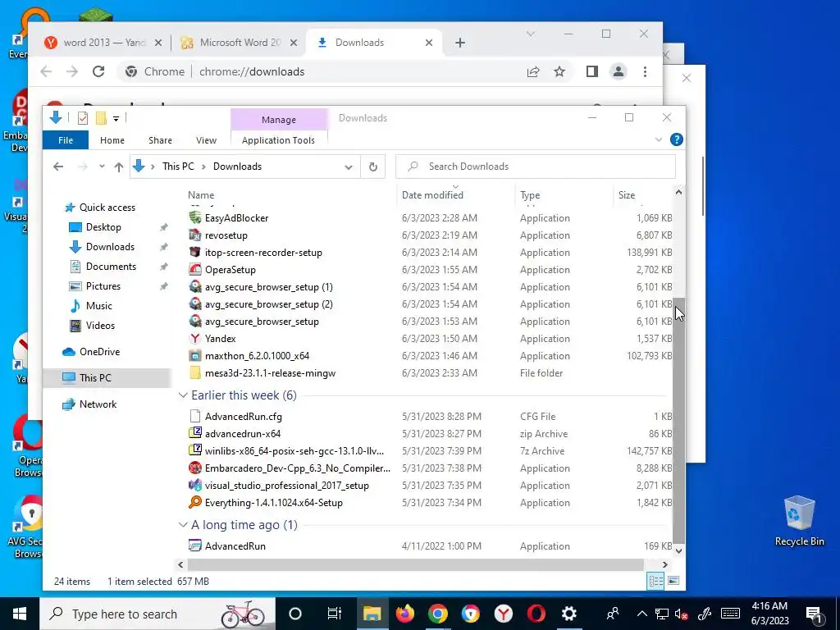840x630 pixels.
Task: Click the avg_secure_browser_setup (2) icon
Action: (x=195, y=304)
